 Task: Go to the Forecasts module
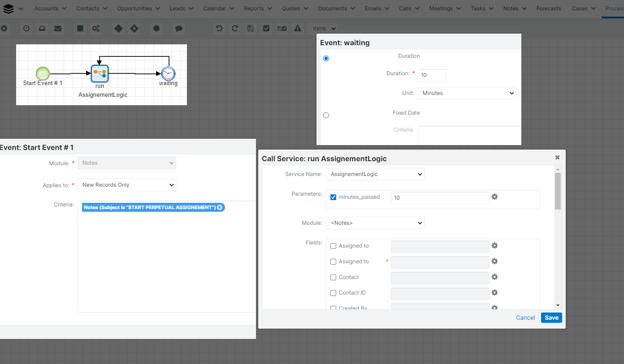coord(549,9)
